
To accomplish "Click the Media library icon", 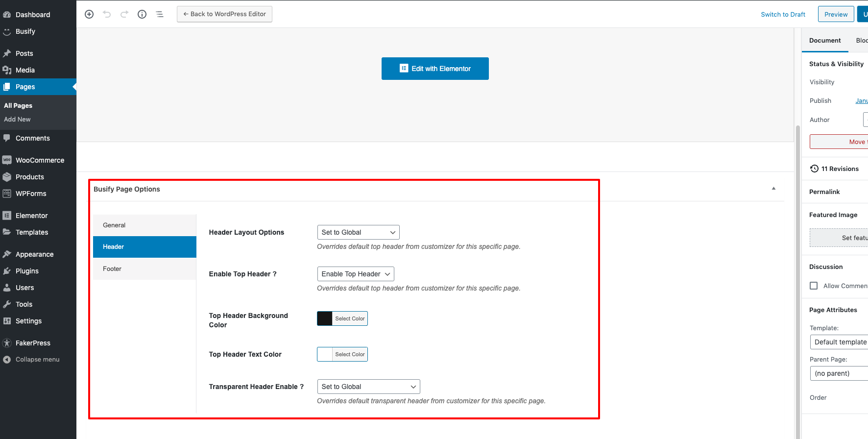I will [x=7, y=70].
